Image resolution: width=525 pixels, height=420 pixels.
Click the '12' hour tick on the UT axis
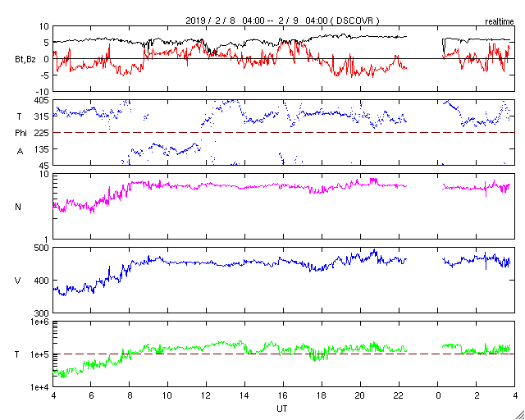tap(205, 396)
